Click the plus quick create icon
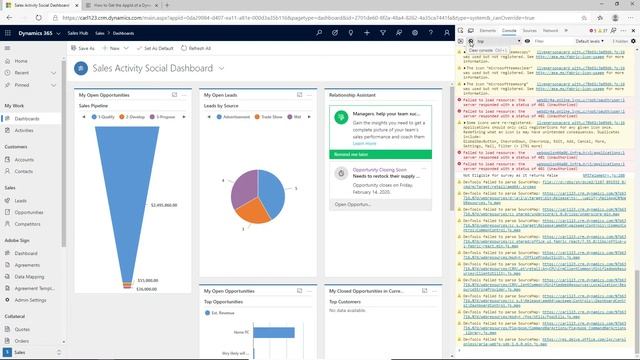Image resolution: width=640 pixels, height=360 pixels. [367, 33]
